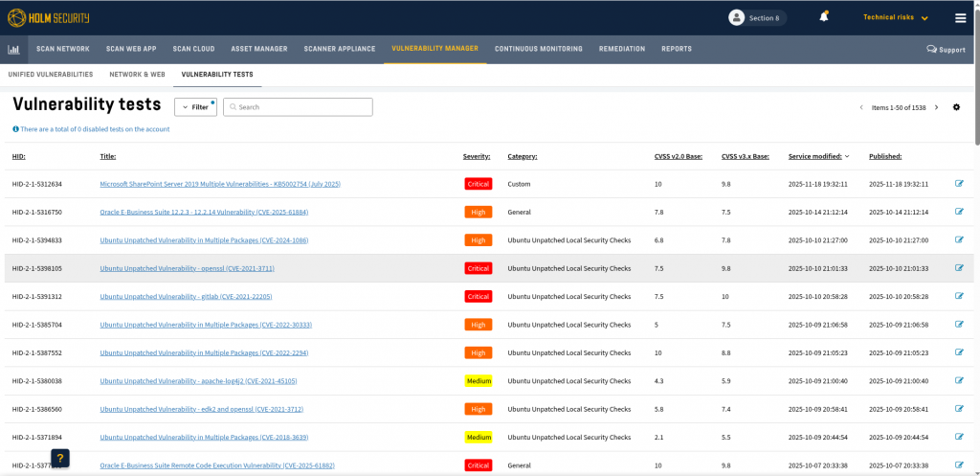The image size is (980, 476).
Task: Edit the openssl CVE-2021-3711 test
Action: click(959, 268)
